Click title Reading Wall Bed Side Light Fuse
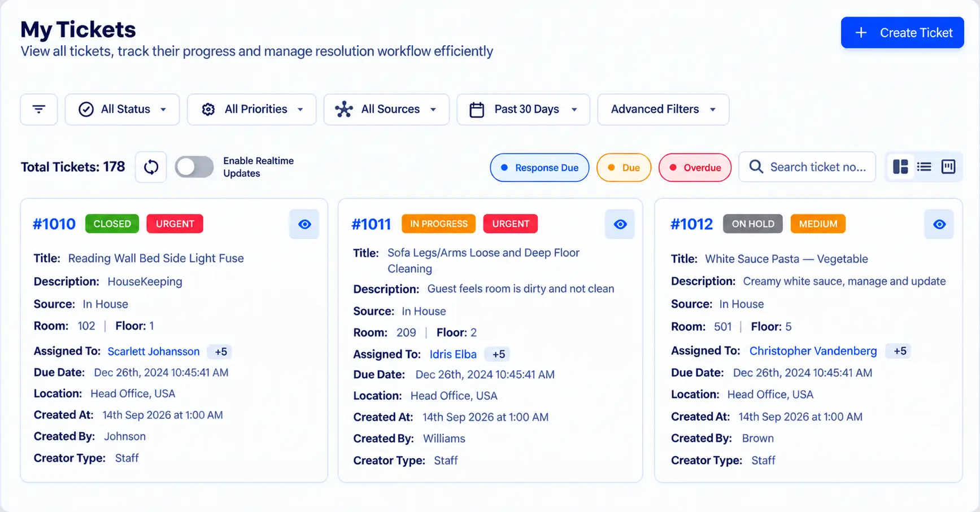The height and width of the screenshot is (512, 980). pos(156,259)
